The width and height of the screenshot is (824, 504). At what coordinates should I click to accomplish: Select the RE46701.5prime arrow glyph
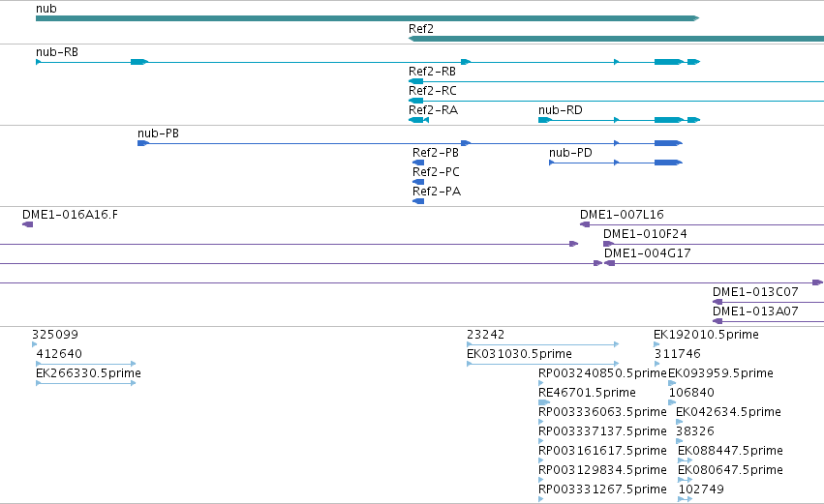click(x=544, y=402)
